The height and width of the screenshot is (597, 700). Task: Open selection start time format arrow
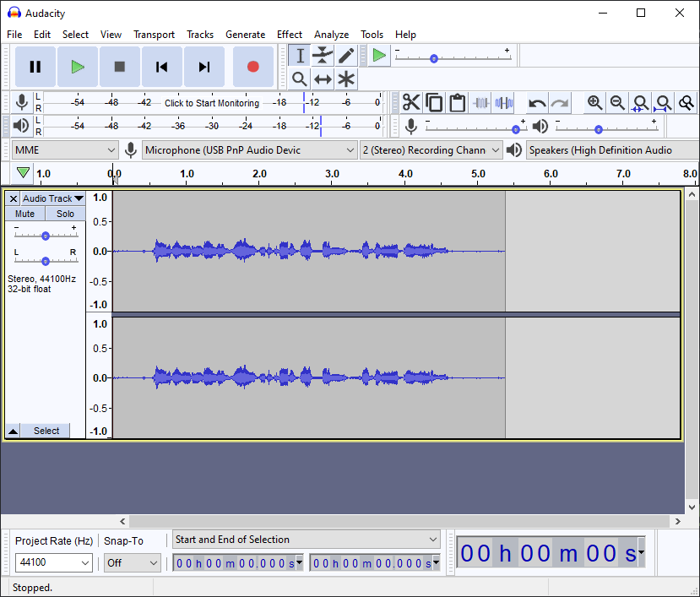point(300,562)
